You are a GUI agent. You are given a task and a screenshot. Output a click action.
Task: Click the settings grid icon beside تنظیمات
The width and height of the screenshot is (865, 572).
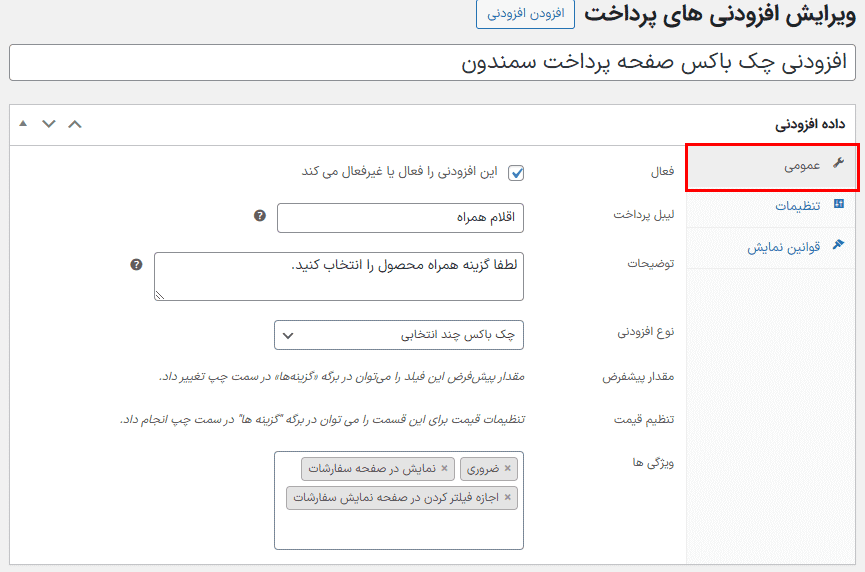(839, 204)
